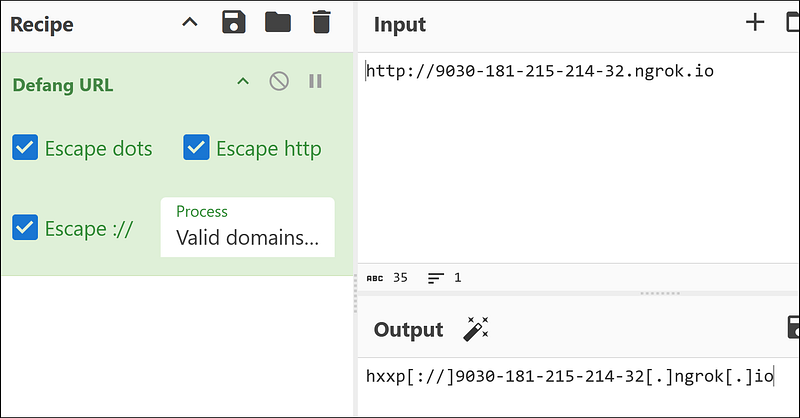Image resolution: width=800 pixels, height=418 pixels.
Task: Uncheck the Escape dots checkbox
Action: [x=25, y=149]
